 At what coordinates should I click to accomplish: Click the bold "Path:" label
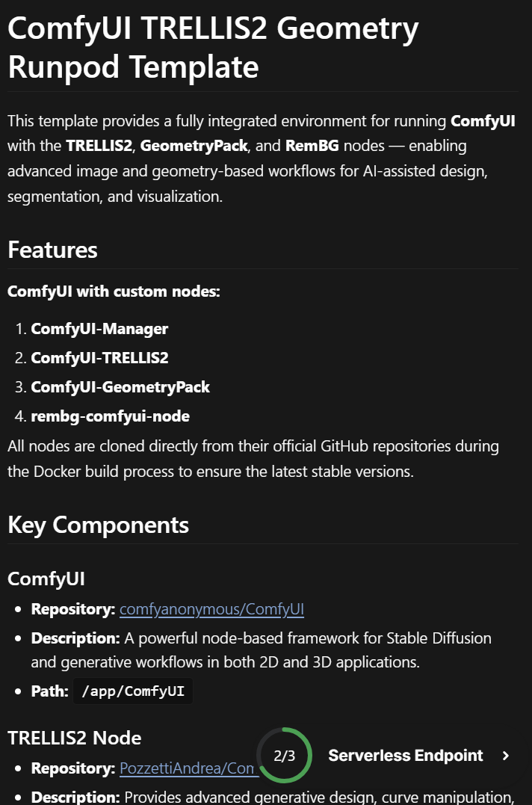coord(49,691)
